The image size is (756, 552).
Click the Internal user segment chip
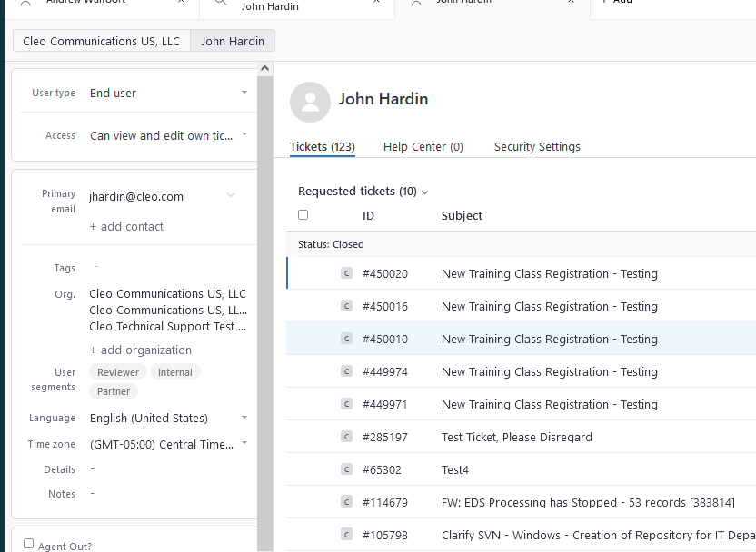(x=175, y=372)
